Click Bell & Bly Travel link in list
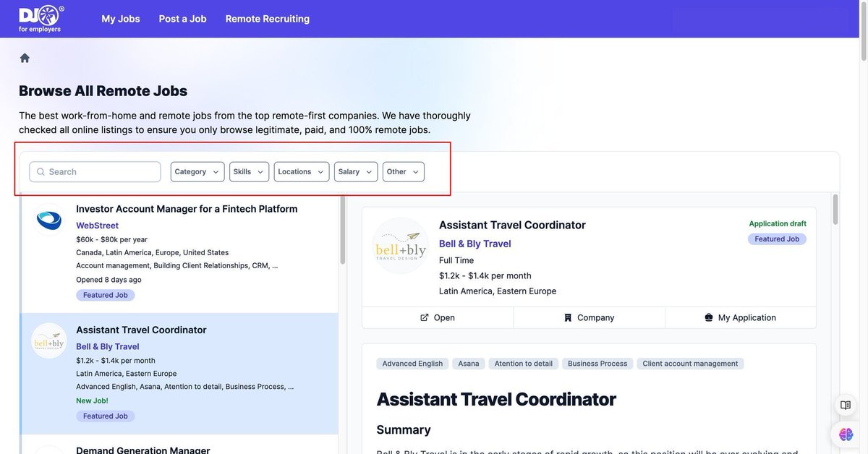Screen dimensions: 868x454 click(108, 347)
